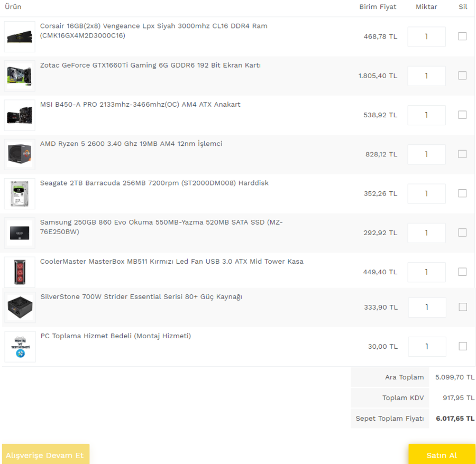Click the quantity field for Corsair RAM
476x464 pixels.
pos(426,36)
